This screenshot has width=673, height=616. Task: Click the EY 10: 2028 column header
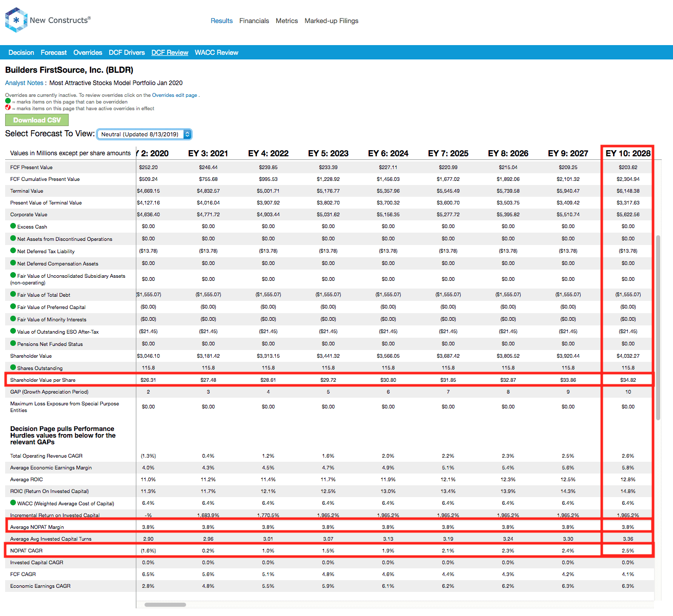tap(628, 153)
